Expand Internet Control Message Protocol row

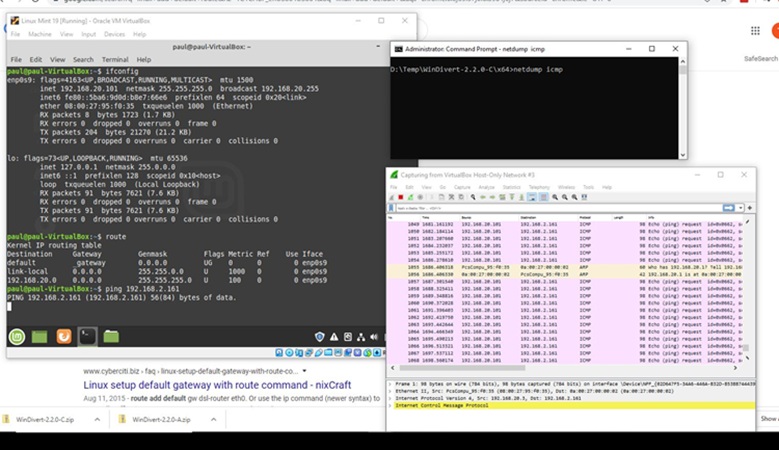(392, 406)
